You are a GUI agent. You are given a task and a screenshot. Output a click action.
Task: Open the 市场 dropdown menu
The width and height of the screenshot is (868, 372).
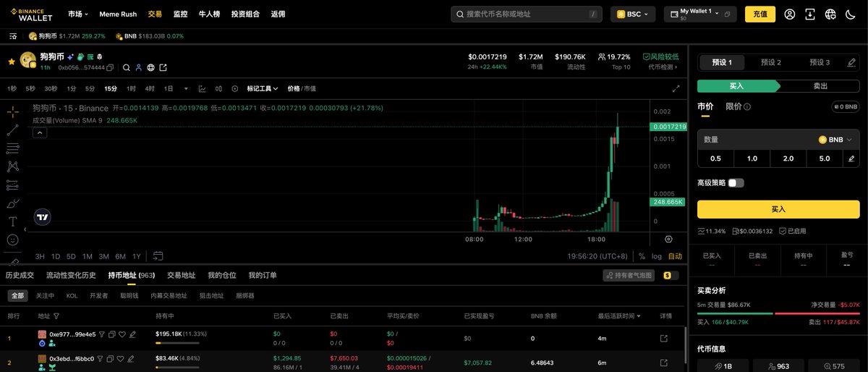pos(78,14)
